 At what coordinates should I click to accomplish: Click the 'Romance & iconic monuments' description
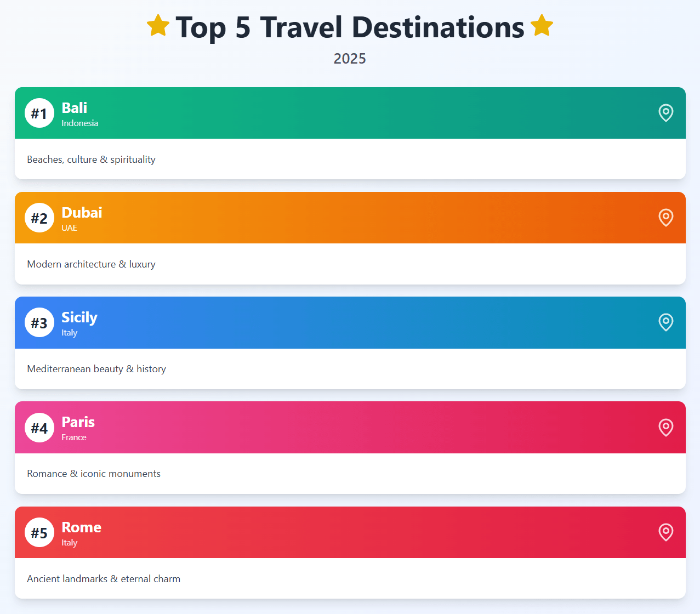click(94, 474)
